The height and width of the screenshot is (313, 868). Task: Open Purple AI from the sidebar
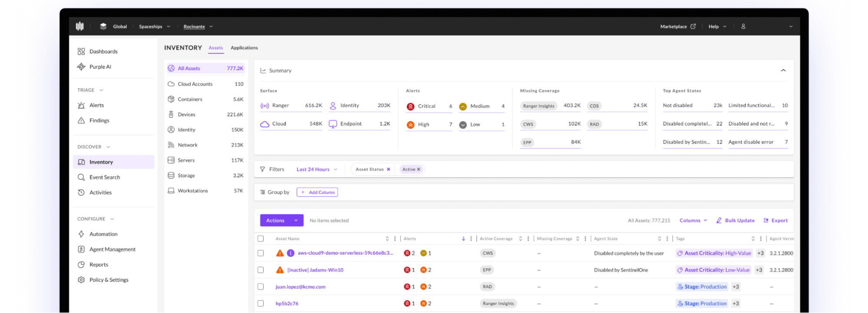coord(100,67)
